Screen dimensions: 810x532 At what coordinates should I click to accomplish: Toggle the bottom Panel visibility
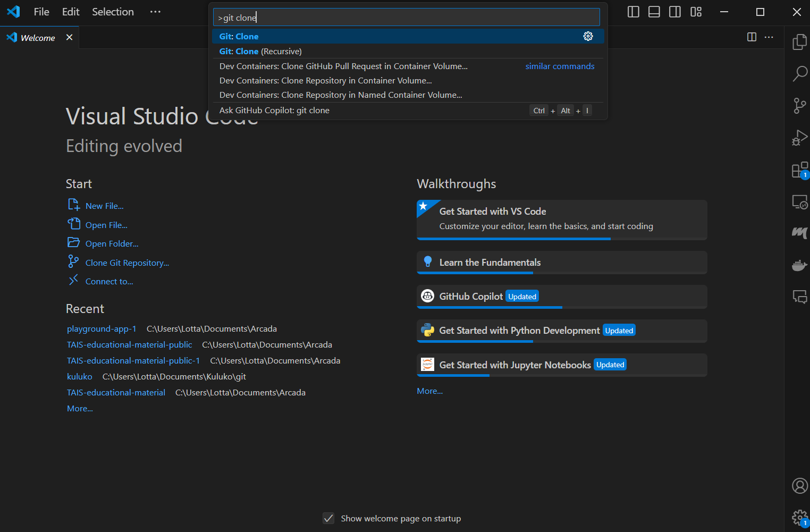[x=654, y=12]
